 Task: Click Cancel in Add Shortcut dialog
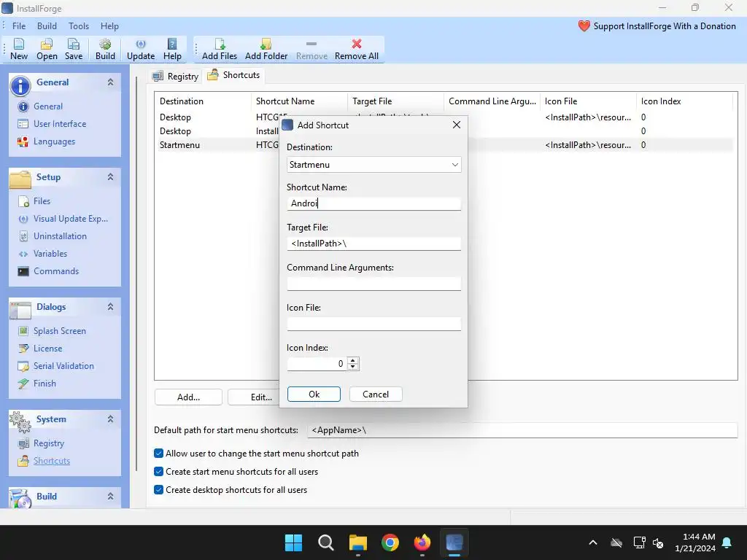tap(376, 394)
